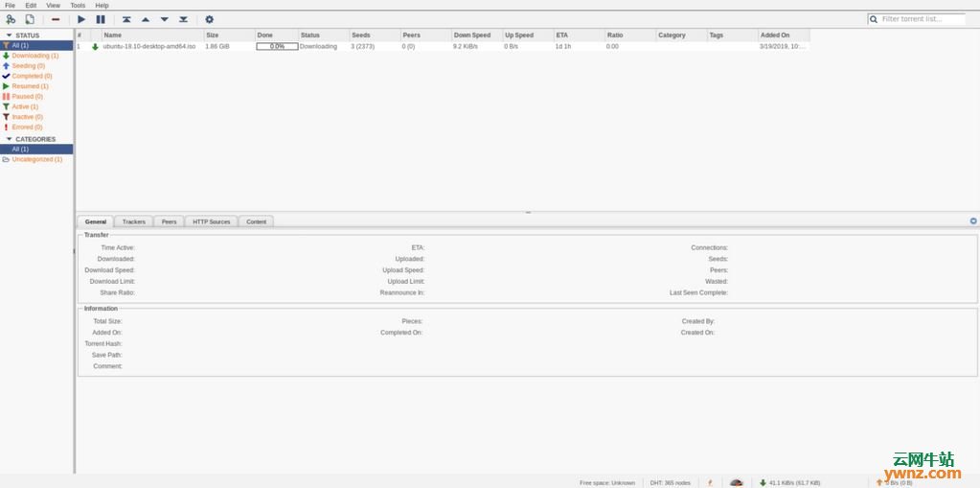The width and height of the screenshot is (980, 488).
Task: Select All (1) under Categories
Action: click(36, 149)
